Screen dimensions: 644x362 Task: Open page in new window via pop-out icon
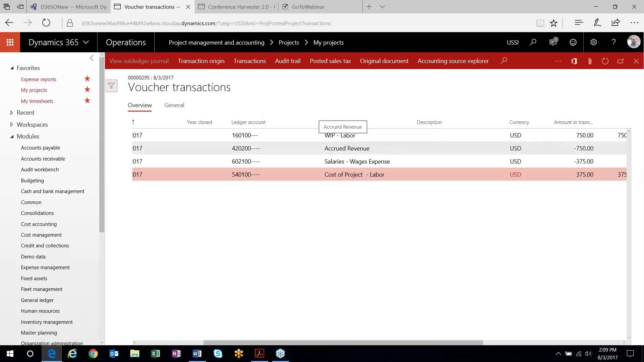[621, 61]
